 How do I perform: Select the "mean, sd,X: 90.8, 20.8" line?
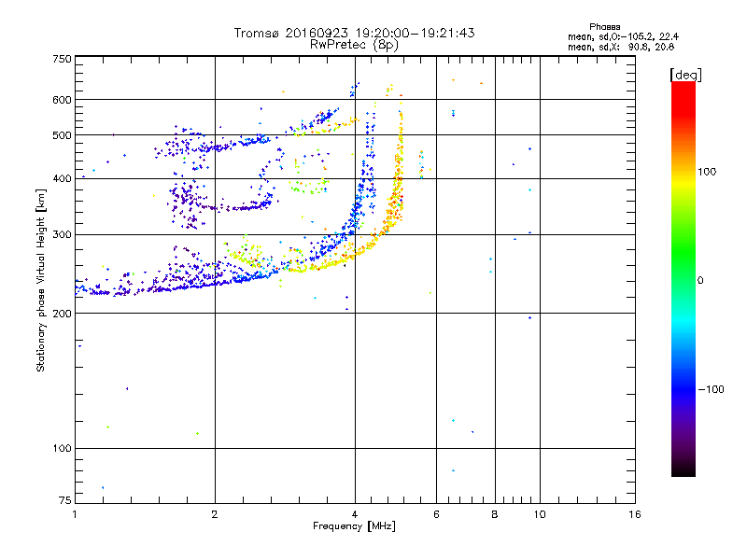(621, 47)
